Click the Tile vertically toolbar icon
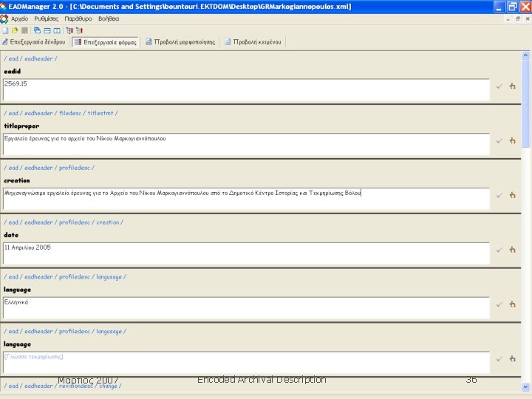This screenshot has width=532, height=399. point(57,30)
